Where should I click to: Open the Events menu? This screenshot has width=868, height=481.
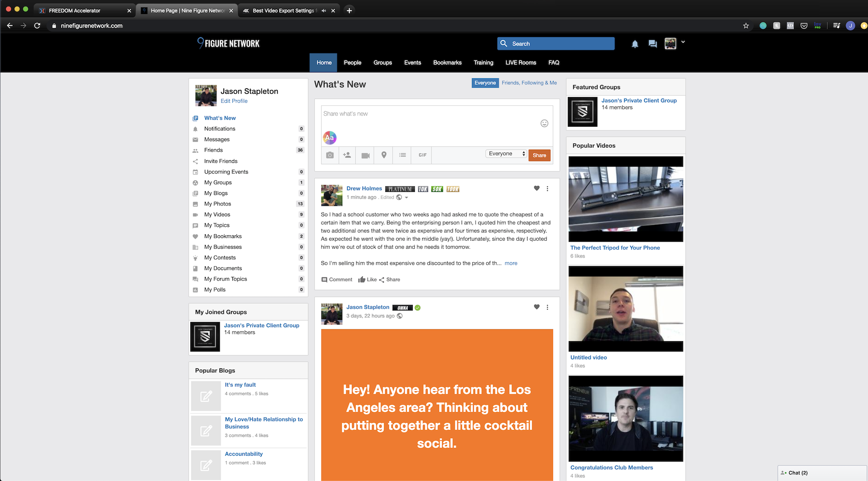pyautogui.click(x=412, y=62)
